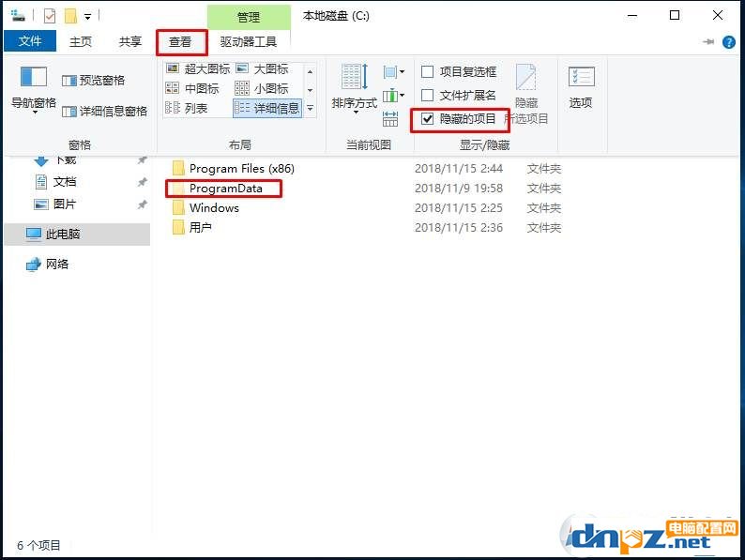
Task: Expand the layout gallery more options
Action: pos(310,108)
